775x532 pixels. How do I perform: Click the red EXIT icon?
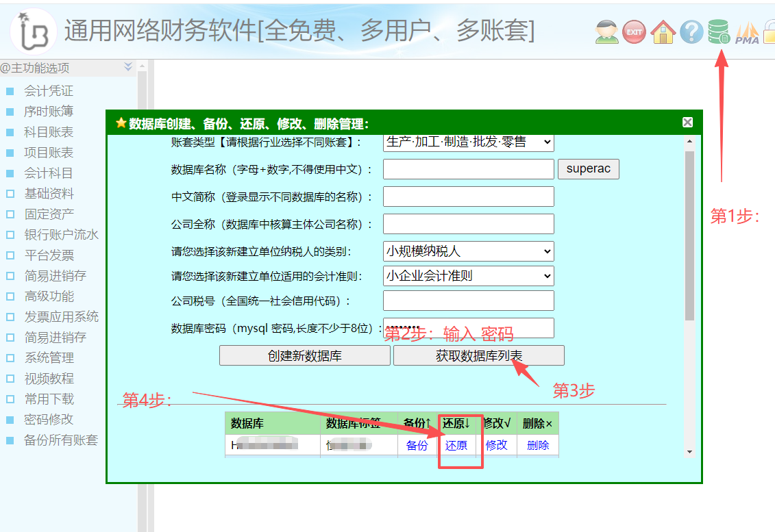pyautogui.click(x=634, y=31)
